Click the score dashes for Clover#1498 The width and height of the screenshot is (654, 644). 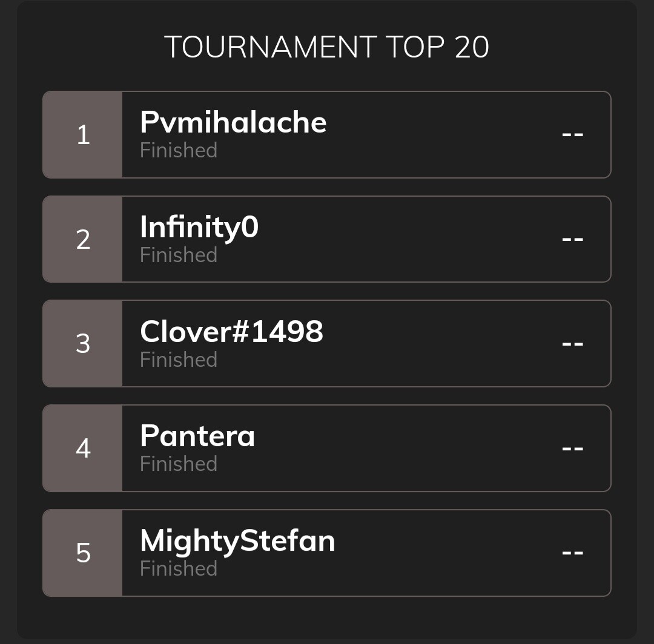coord(572,343)
